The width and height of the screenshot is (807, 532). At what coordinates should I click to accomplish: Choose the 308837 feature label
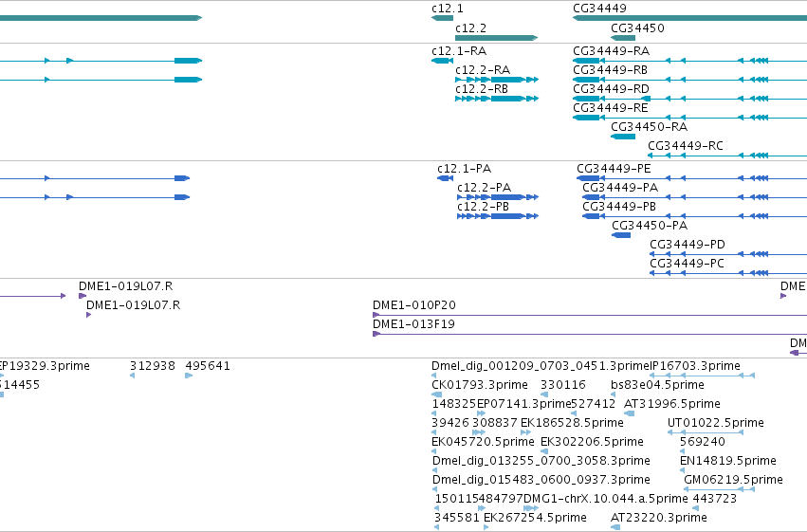point(495,424)
